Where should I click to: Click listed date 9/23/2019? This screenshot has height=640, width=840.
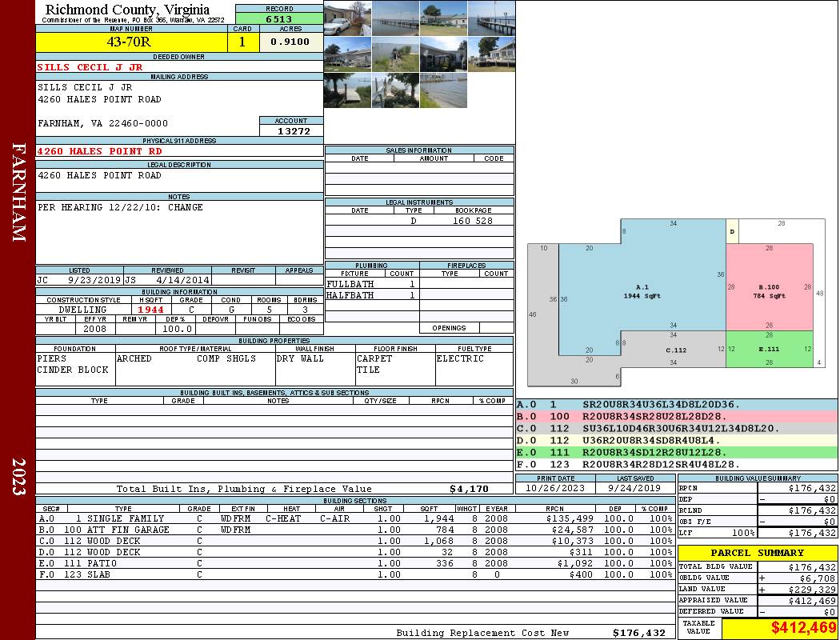94,279
